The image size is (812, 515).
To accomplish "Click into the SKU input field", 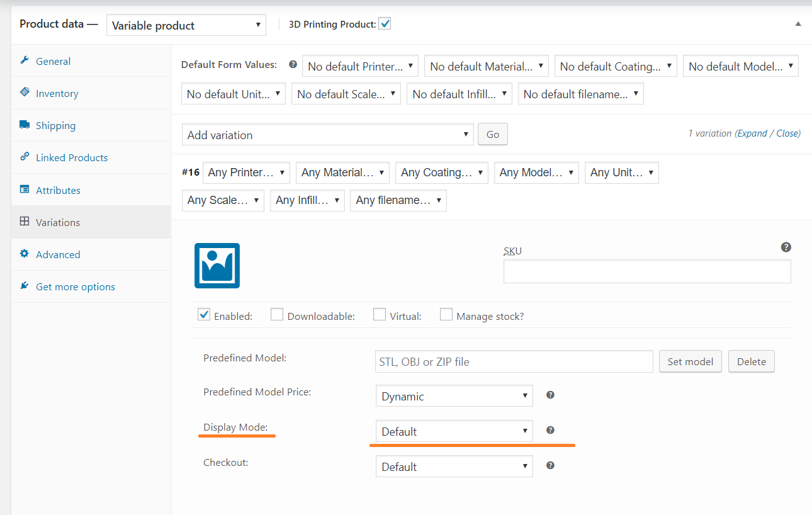I will tap(647, 271).
